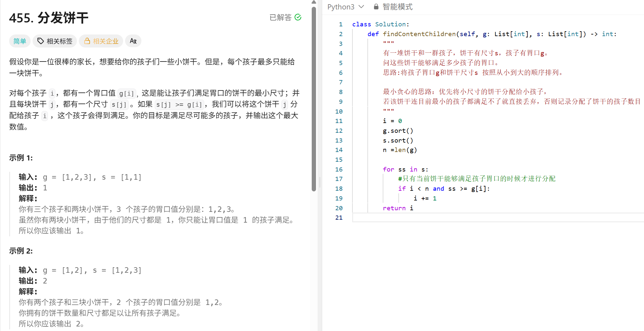Click the 已解答 green check icon
Image resolution: width=644 pixels, height=331 pixels.
click(298, 18)
